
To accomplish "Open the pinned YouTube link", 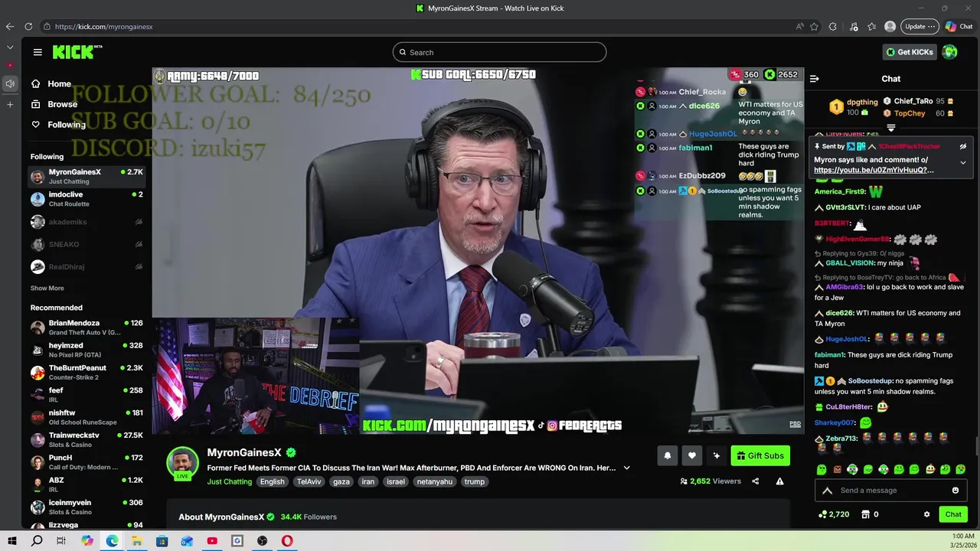I will pos(874,170).
